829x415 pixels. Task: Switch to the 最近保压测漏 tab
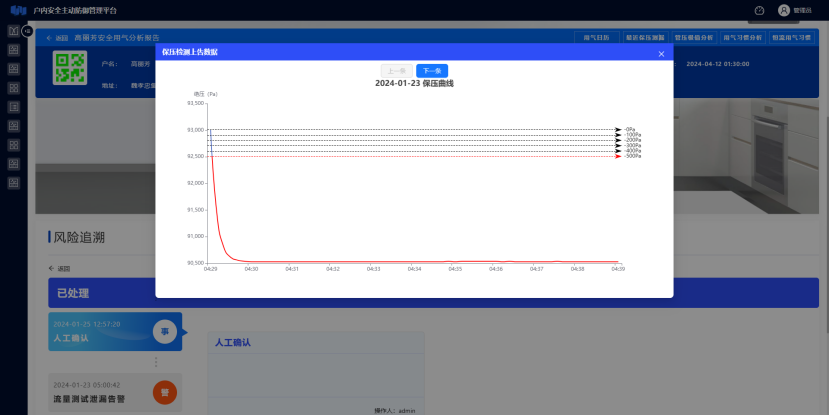(645, 38)
